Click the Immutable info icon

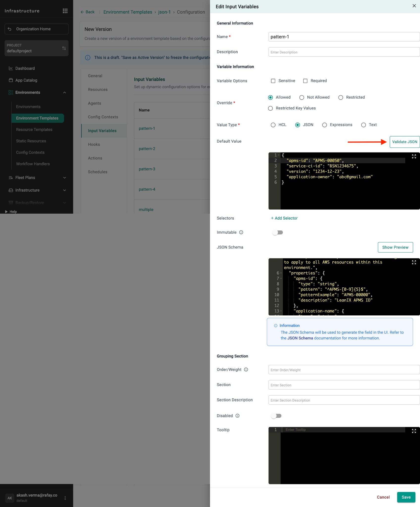tap(241, 232)
